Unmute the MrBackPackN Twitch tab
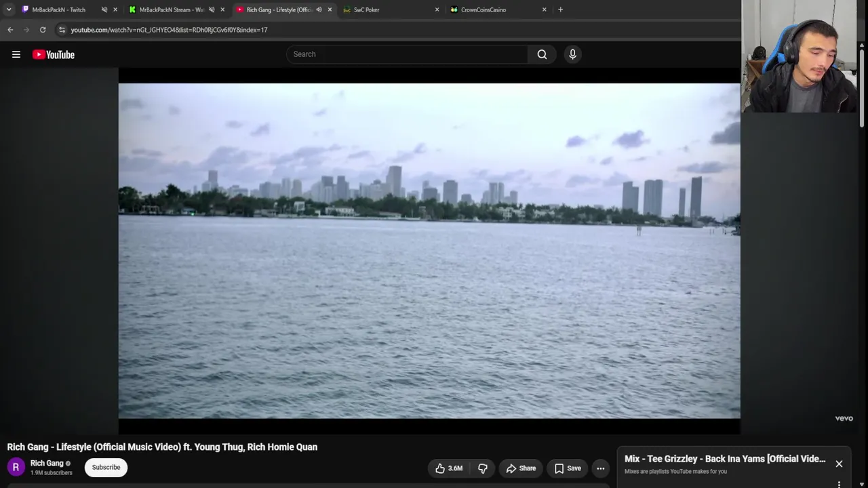The height and width of the screenshot is (488, 868). tap(104, 10)
